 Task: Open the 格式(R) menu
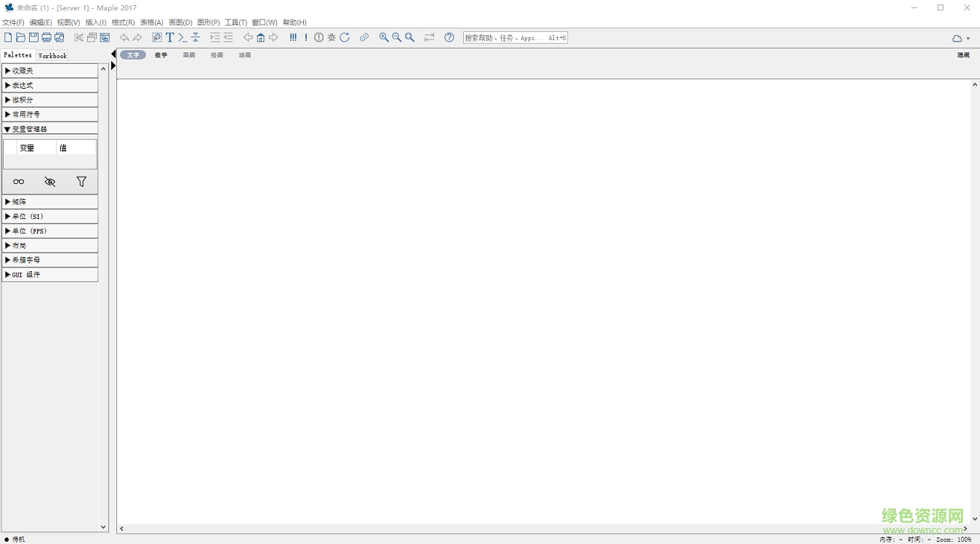tap(123, 23)
